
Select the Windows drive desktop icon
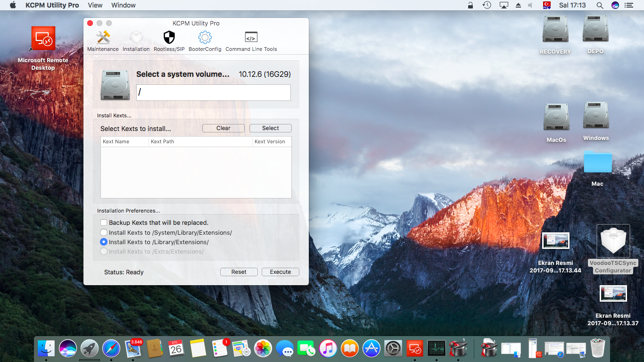pos(596,116)
